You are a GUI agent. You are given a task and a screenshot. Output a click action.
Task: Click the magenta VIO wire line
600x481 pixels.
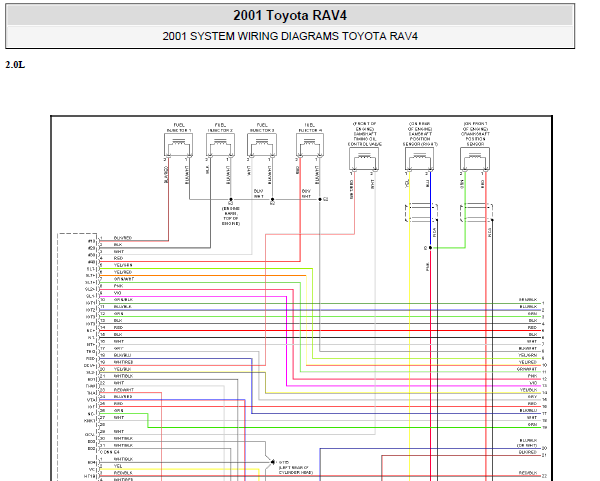click(x=287, y=341)
